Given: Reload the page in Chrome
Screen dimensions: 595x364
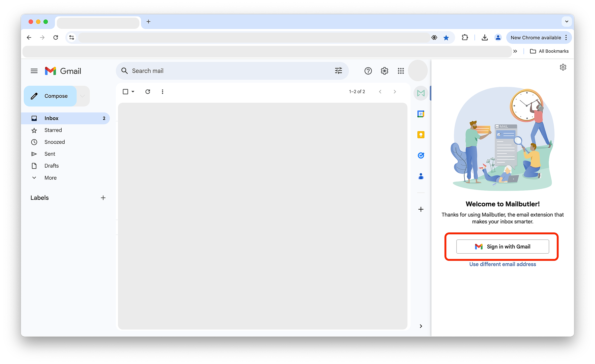Looking at the screenshot, I should click(56, 37).
